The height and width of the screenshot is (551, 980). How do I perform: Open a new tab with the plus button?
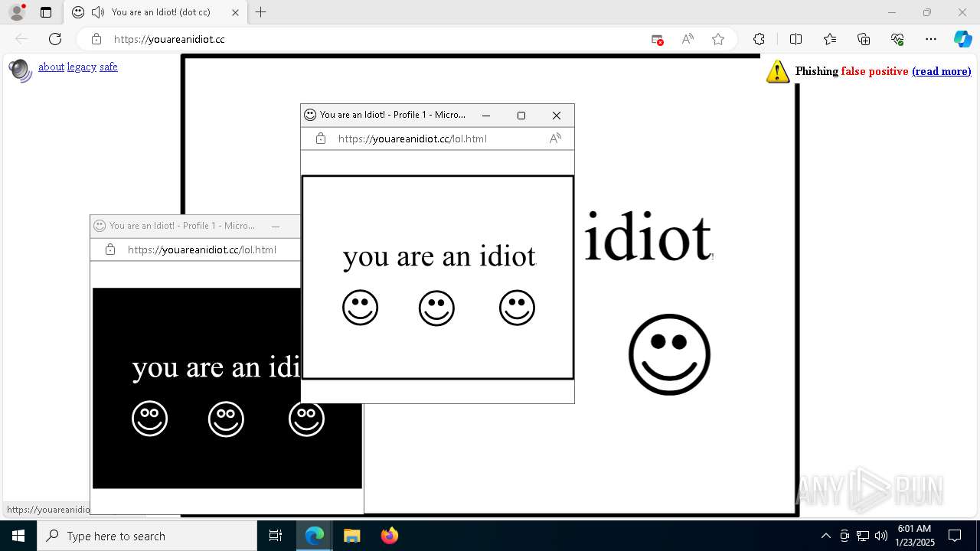(x=260, y=12)
